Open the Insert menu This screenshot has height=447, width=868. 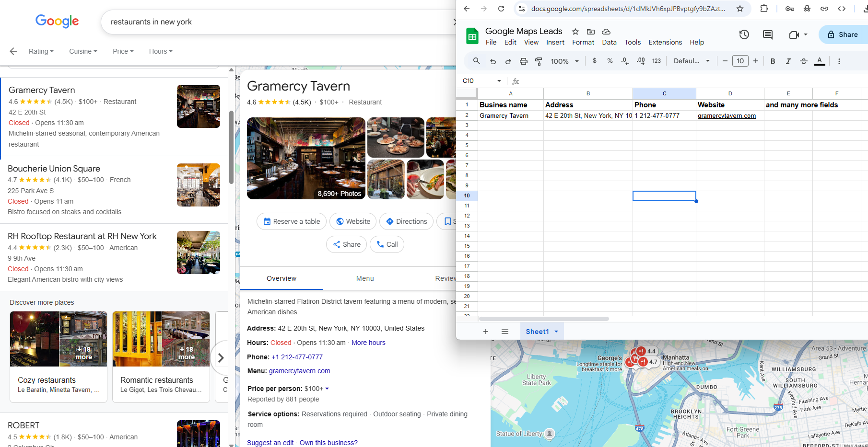point(555,42)
